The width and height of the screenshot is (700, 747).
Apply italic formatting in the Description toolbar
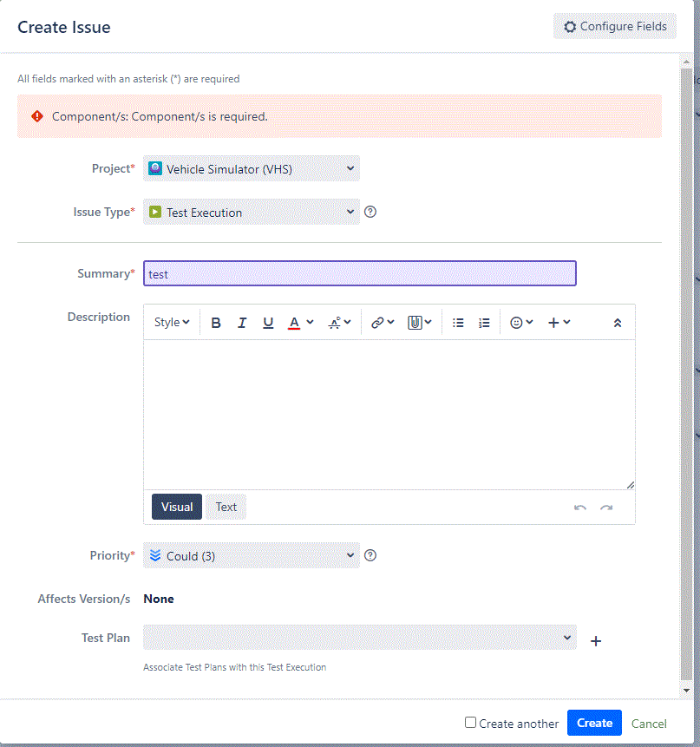(x=242, y=322)
